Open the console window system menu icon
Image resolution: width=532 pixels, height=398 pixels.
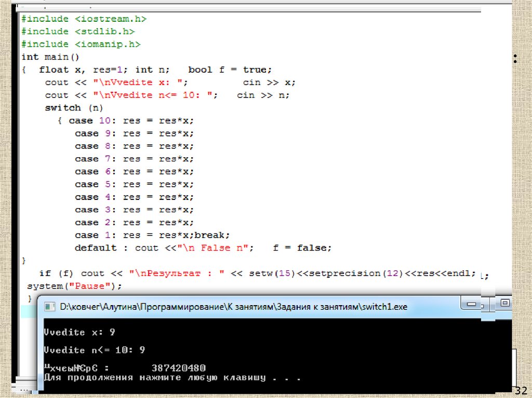[x=50, y=307]
